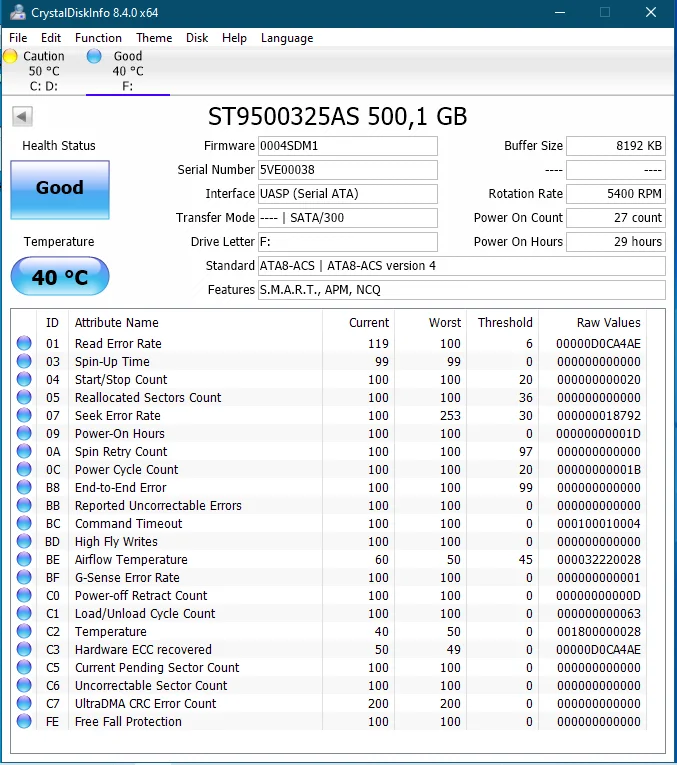This screenshot has width=677, height=765.
Task: Click the Standard field ATA8-ACS
Action: pyautogui.click(x=461, y=266)
